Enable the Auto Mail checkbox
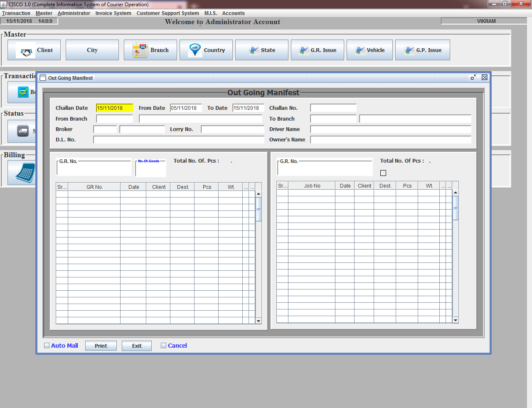This screenshot has width=532, height=408. (47, 346)
